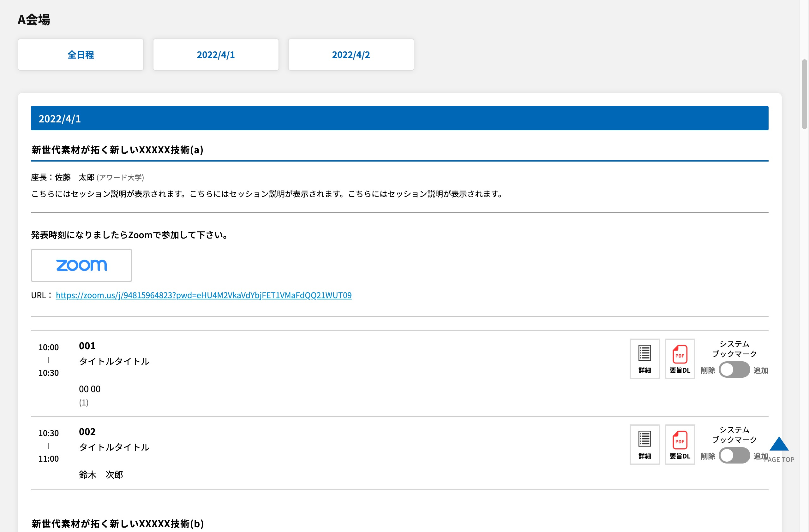
Task: Open the zoom.us meeting URL link
Action: 204,295
